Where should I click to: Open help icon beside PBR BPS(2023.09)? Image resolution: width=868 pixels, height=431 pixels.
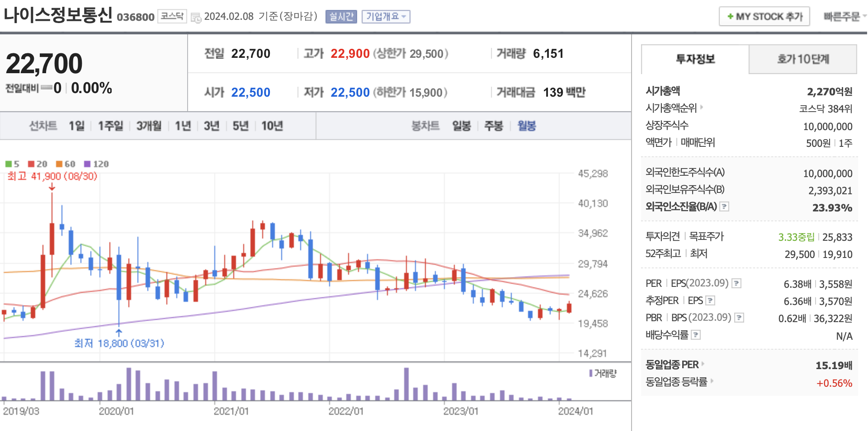(739, 318)
